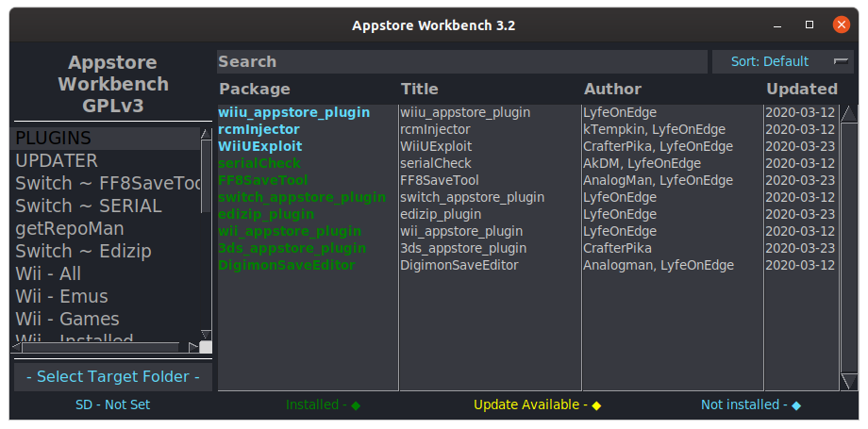Select the getRepoMan category

coord(105,228)
